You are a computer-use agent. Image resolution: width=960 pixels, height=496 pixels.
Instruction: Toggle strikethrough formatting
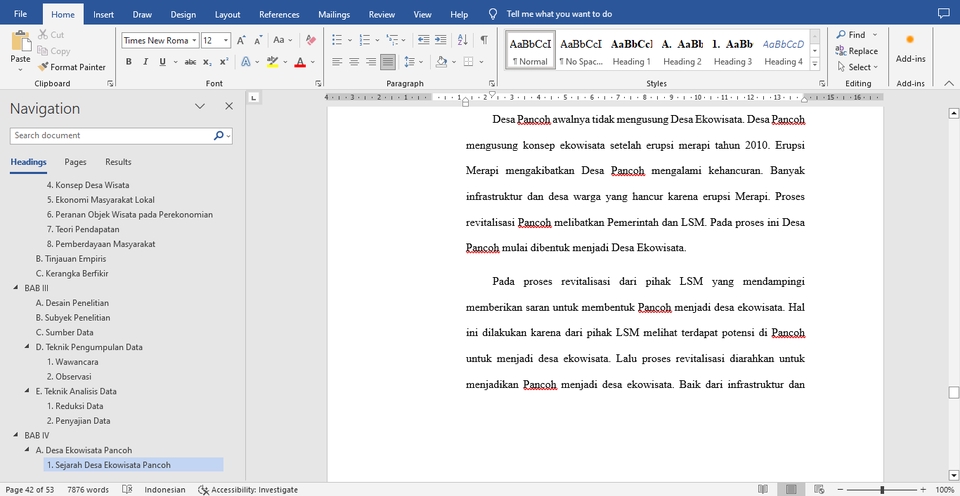[x=190, y=62]
